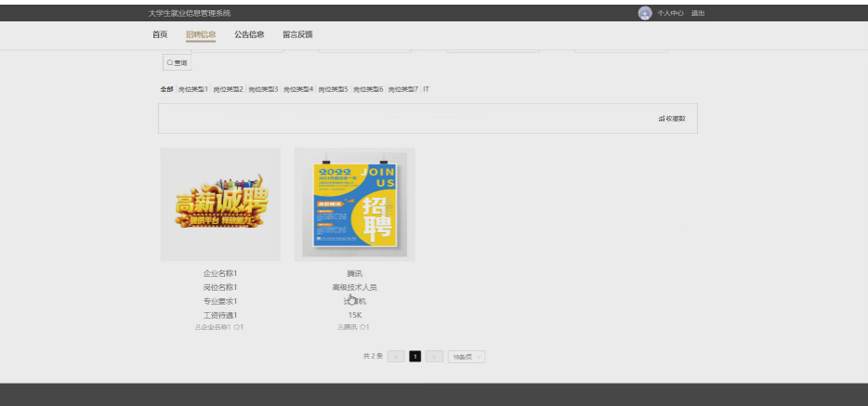The image size is (868, 406).
Task: Click the 工资待遇1 text
Action: click(220, 315)
